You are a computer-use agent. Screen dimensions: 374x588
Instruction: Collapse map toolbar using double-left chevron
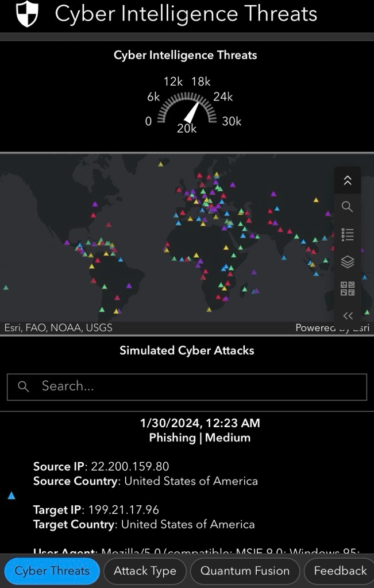347,315
